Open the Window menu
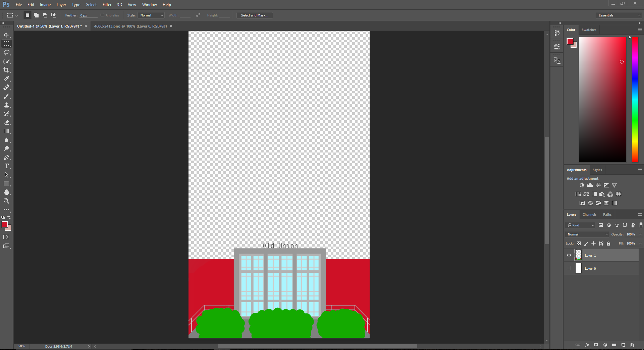Viewport: 644px width, 350px height. coord(149,5)
